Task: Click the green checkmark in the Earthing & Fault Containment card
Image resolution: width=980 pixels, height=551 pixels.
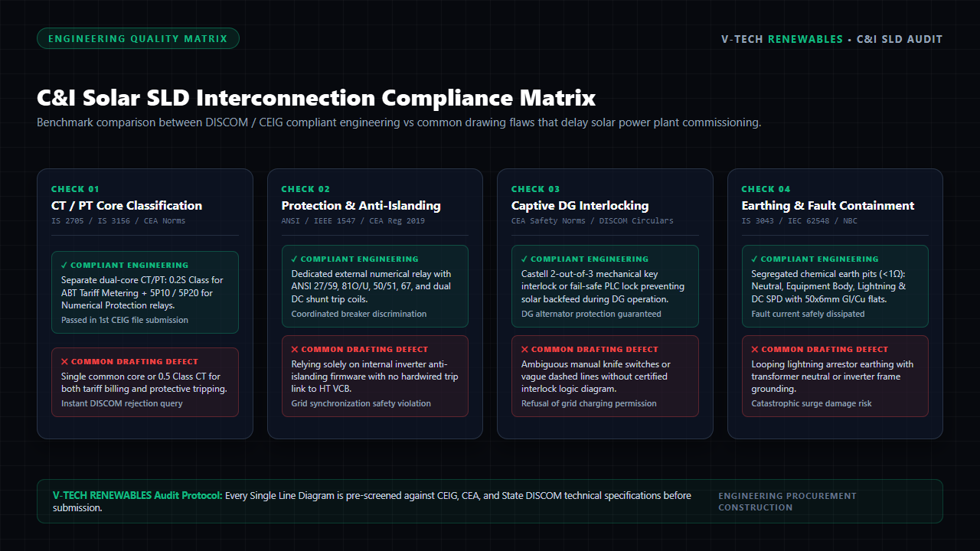Action: (755, 259)
